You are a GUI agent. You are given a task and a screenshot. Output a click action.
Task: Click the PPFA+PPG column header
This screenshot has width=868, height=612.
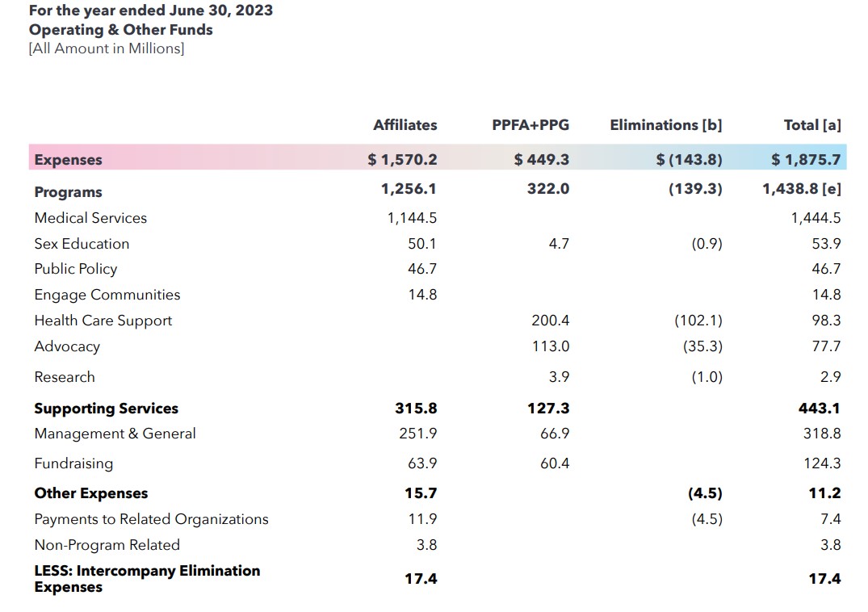pos(530,125)
